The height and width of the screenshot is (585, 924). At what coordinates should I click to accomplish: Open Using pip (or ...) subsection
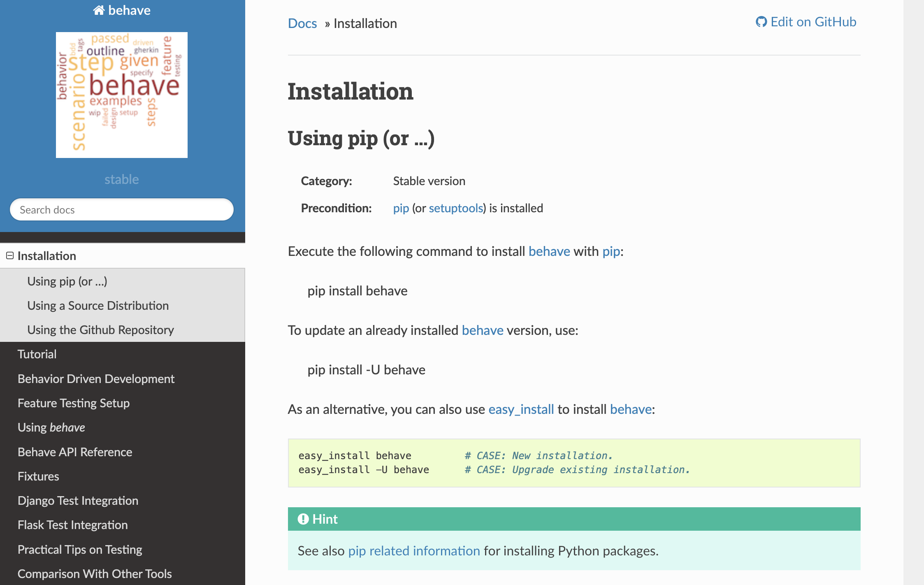[x=67, y=281]
